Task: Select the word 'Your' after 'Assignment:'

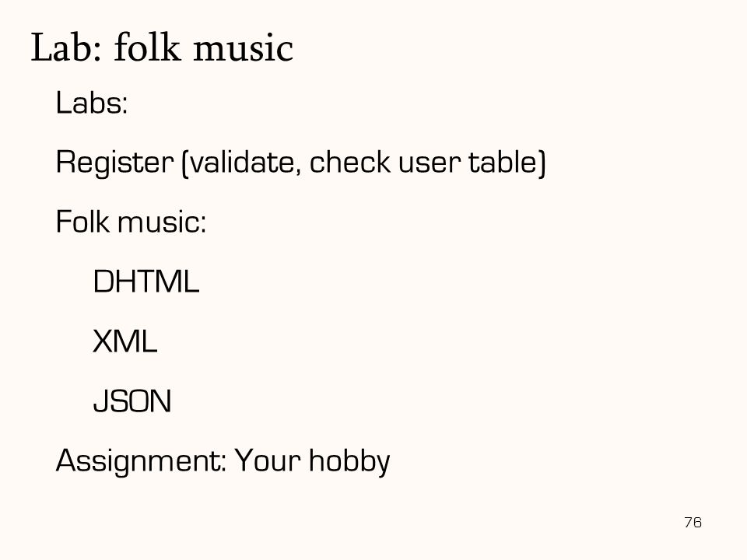Action: coord(268,460)
